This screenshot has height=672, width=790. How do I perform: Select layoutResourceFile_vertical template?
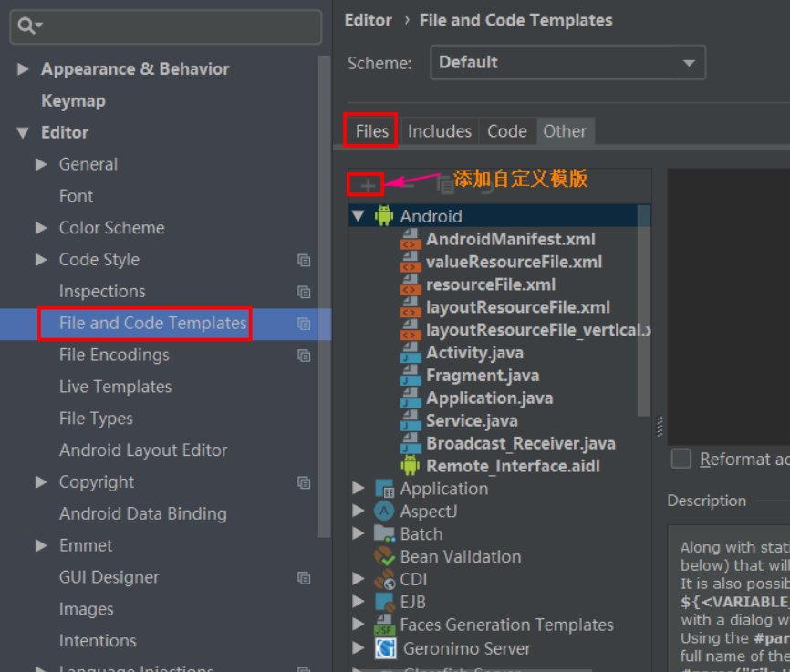coord(538,330)
